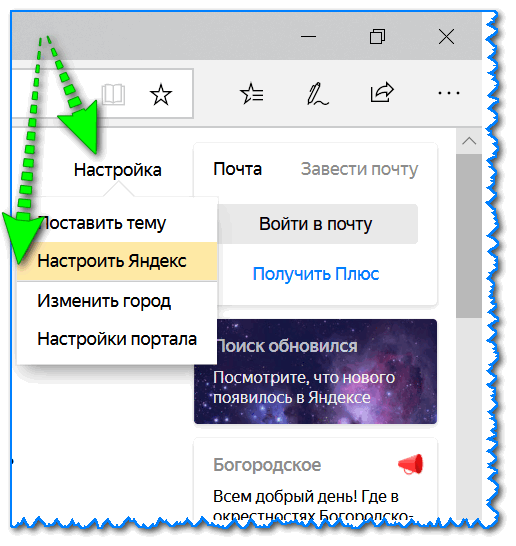Open the reading view book icon

click(114, 94)
